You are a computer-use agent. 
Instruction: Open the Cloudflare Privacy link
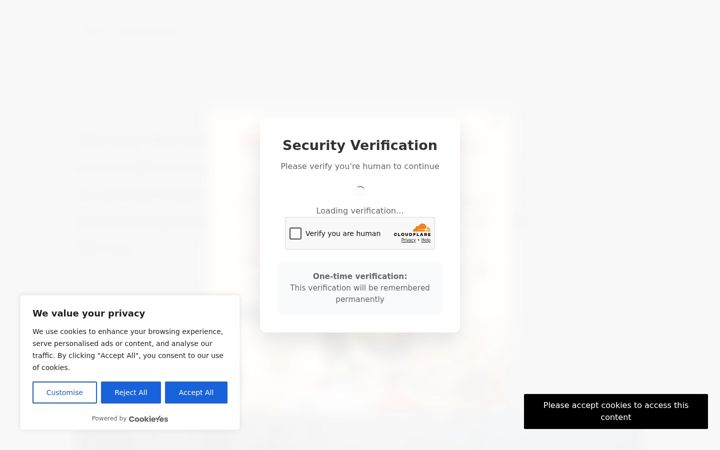408,240
